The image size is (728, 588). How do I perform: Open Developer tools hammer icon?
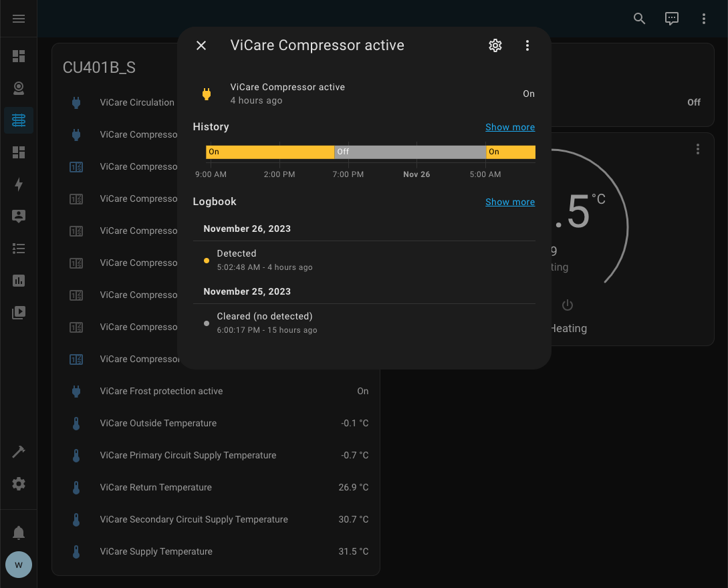(19, 452)
